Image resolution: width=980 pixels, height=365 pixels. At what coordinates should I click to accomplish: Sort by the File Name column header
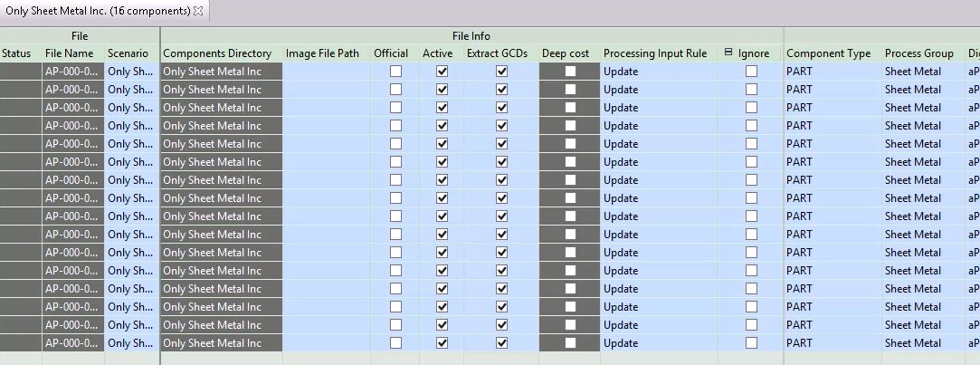[x=70, y=53]
